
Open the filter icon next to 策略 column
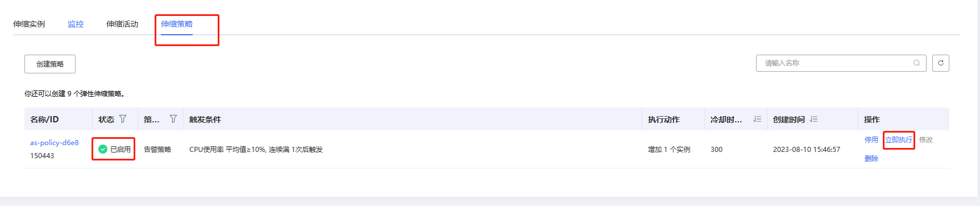tap(173, 119)
